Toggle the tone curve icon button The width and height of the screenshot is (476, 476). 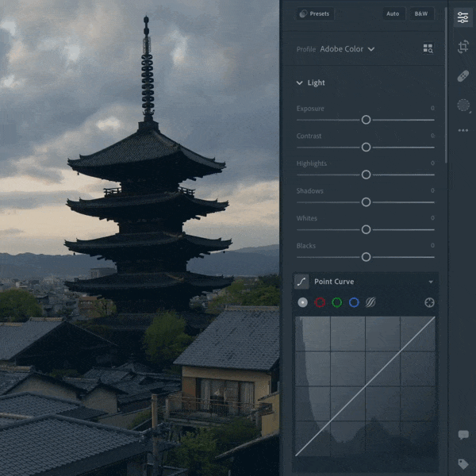pos(301,282)
